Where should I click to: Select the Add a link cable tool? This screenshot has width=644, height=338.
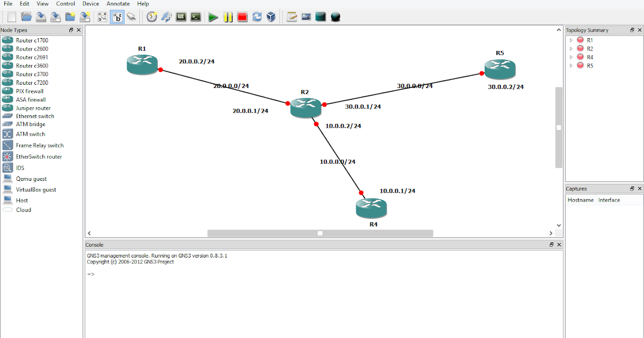[131, 17]
